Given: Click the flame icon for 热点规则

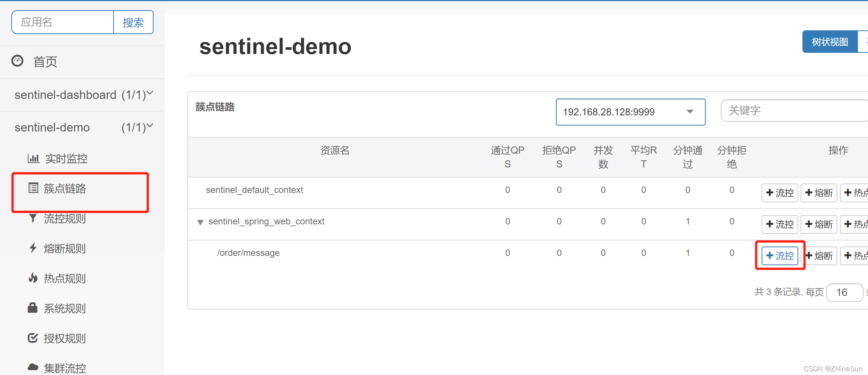Looking at the screenshot, I should pyautogui.click(x=33, y=278).
